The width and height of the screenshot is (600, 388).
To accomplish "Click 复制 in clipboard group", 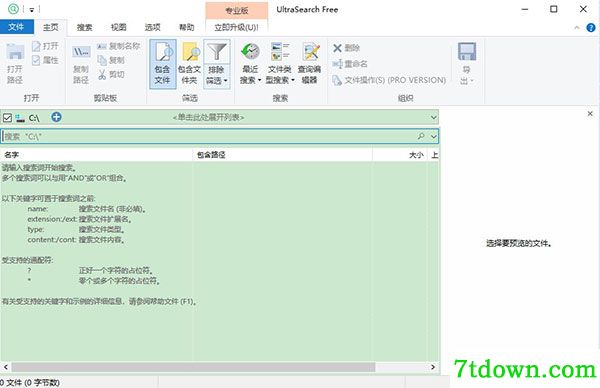I will (x=111, y=60).
